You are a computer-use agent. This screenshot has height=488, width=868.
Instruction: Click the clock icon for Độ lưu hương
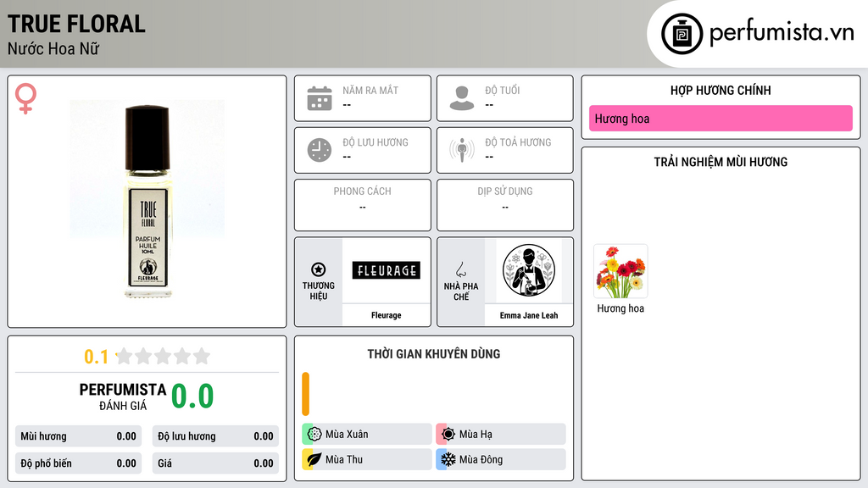[320, 150]
